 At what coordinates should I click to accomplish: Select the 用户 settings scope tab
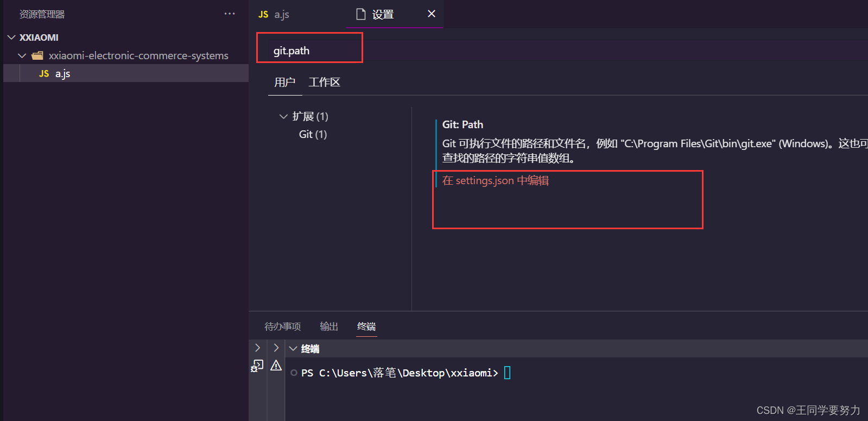285,82
